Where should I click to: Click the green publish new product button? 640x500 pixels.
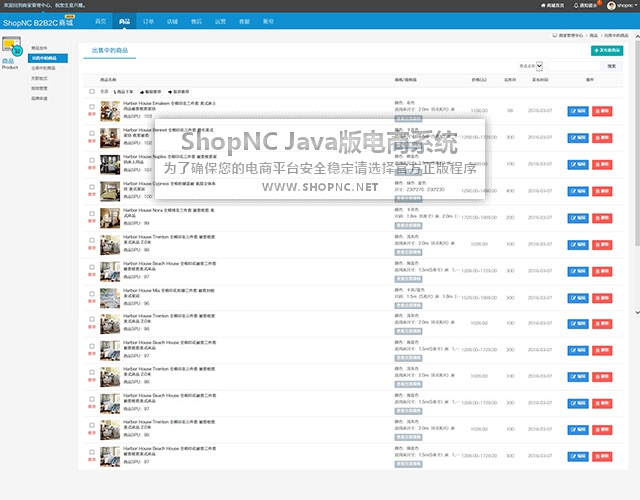click(x=607, y=50)
